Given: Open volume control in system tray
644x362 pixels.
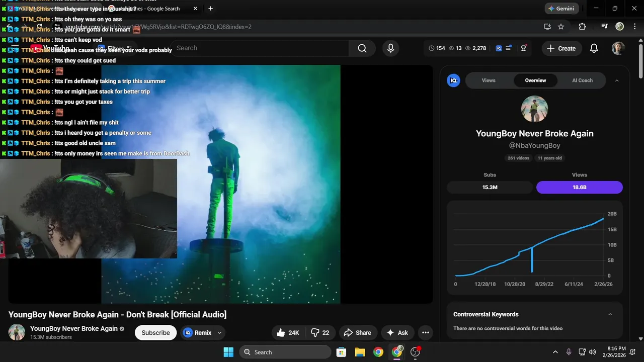Looking at the screenshot, I should click(x=592, y=352).
